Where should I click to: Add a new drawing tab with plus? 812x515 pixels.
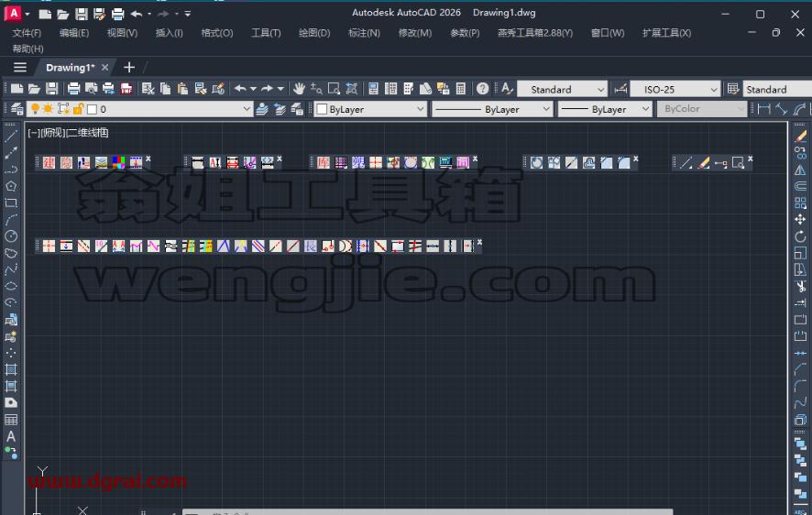click(129, 67)
